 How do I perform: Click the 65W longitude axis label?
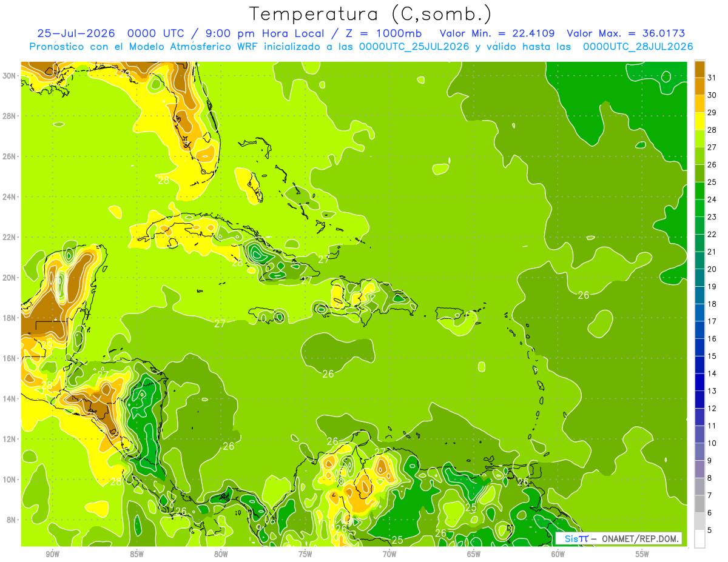(474, 554)
